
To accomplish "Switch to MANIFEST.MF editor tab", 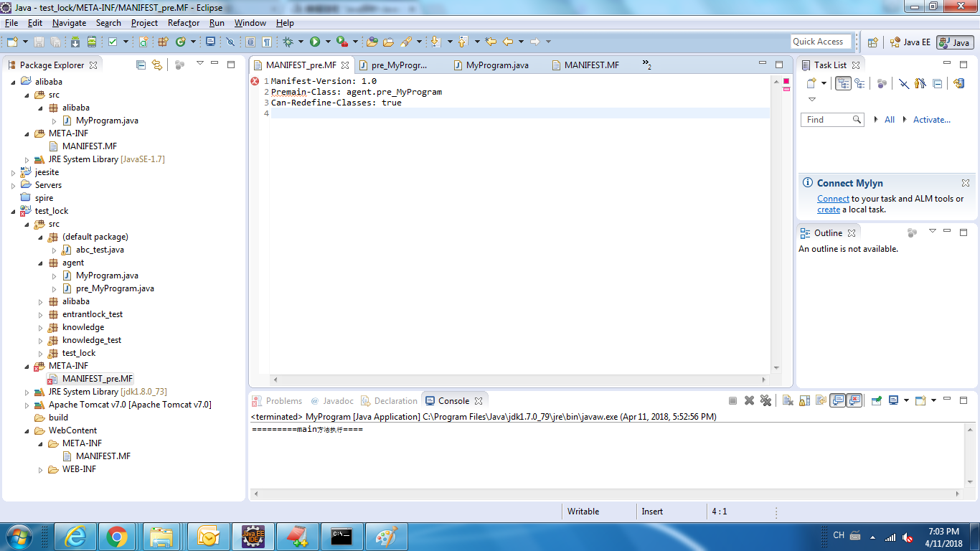I will click(x=585, y=65).
